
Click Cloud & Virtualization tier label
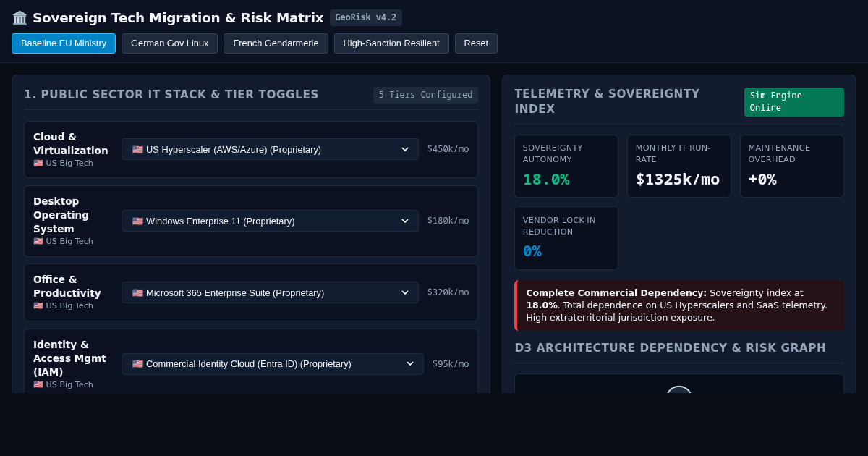(71, 143)
